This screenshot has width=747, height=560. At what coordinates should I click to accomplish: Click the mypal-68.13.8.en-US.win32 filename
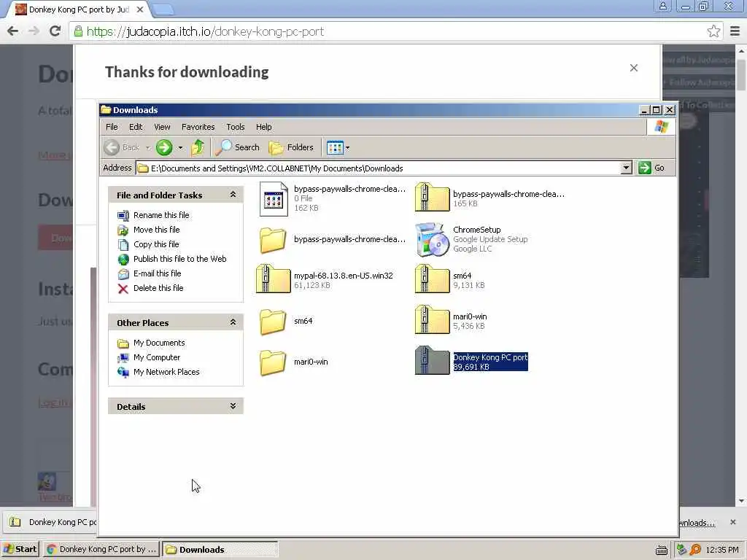click(344, 275)
